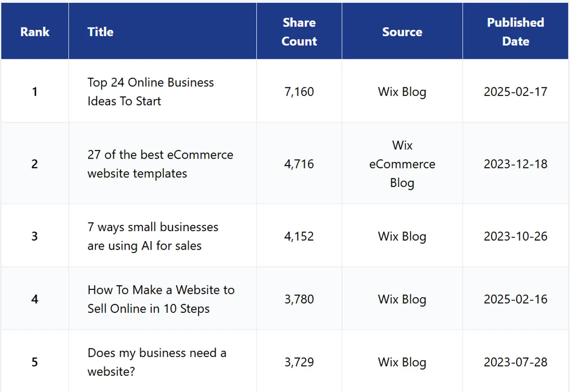Select title '27 of the best eCommerce website templates'
Screen dimensions: 570x392
pyautogui.click(x=160, y=164)
